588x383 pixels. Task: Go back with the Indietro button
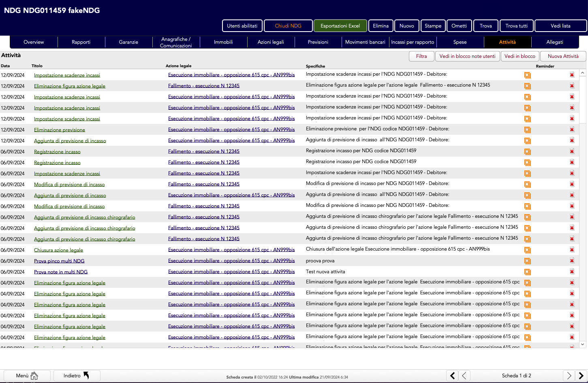(77, 376)
